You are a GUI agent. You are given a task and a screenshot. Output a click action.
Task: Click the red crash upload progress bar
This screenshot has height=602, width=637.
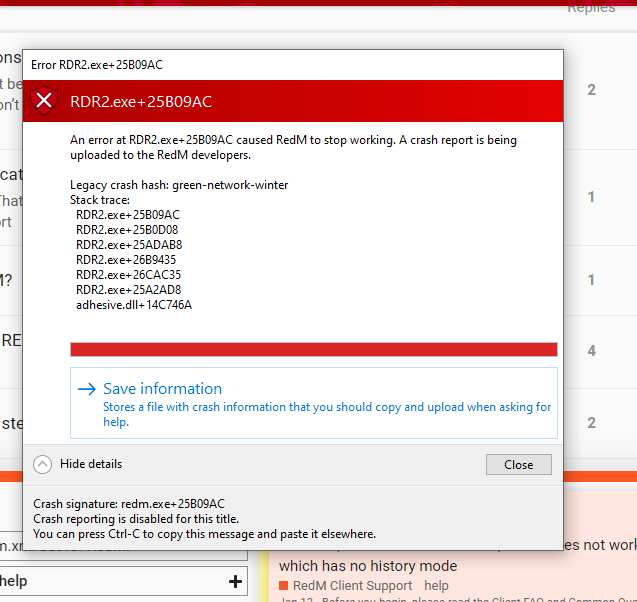pos(314,349)
